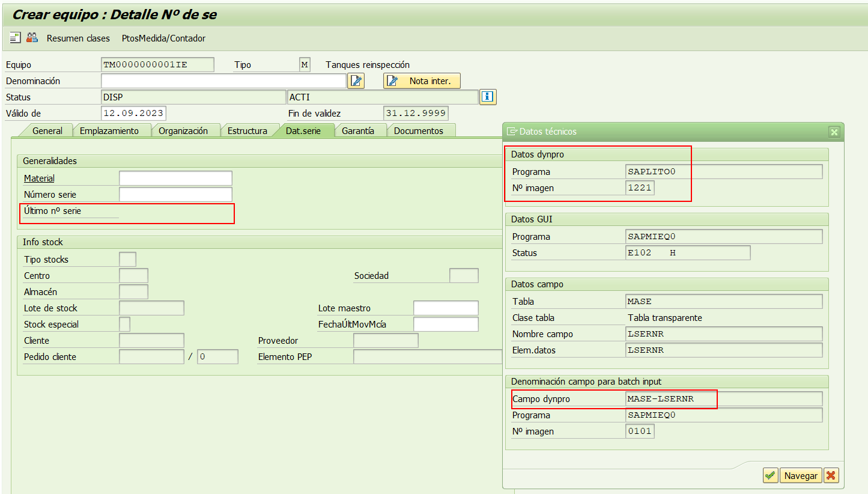Open long text editor icon beside Denominación
This screenshot has height=494, width=868.
(x=356, y=81)
